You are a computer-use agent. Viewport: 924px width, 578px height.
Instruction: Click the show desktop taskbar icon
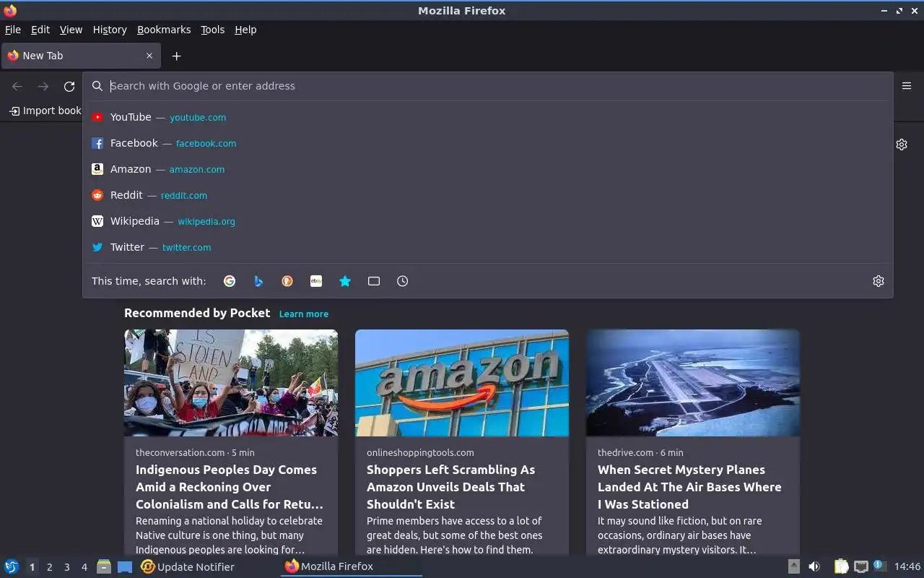[125, 566]
